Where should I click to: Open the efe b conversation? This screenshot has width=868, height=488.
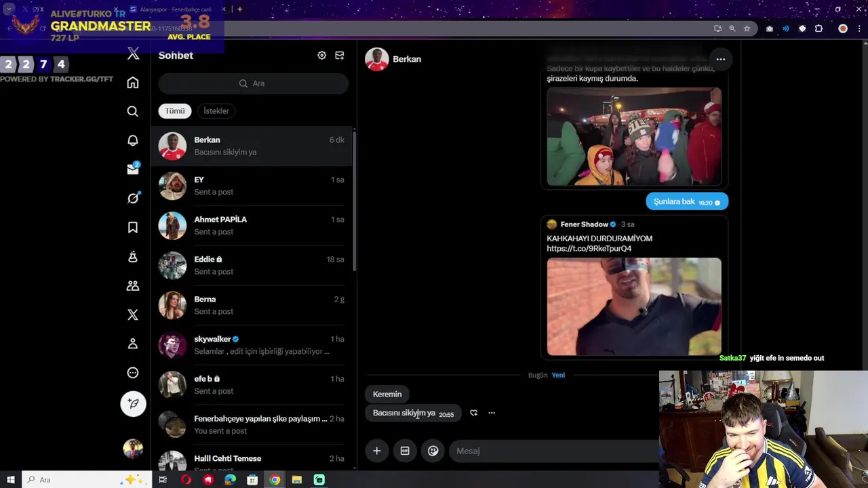point(252,385)
